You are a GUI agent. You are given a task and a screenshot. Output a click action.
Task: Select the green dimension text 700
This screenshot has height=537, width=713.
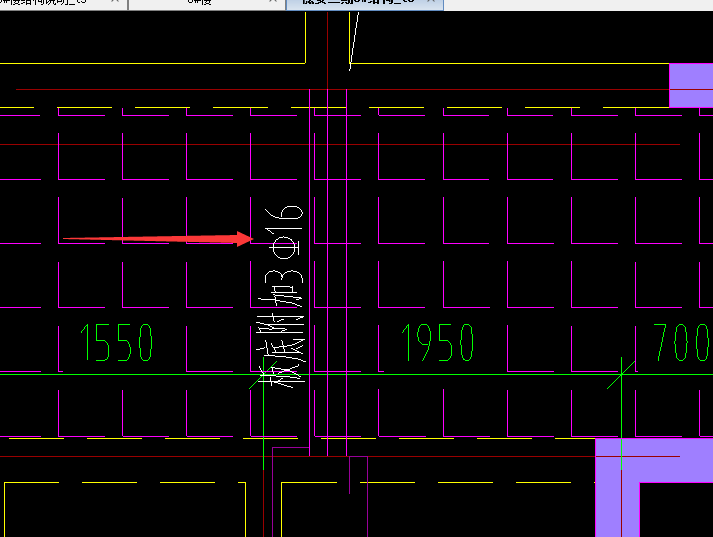coord(682,342)
